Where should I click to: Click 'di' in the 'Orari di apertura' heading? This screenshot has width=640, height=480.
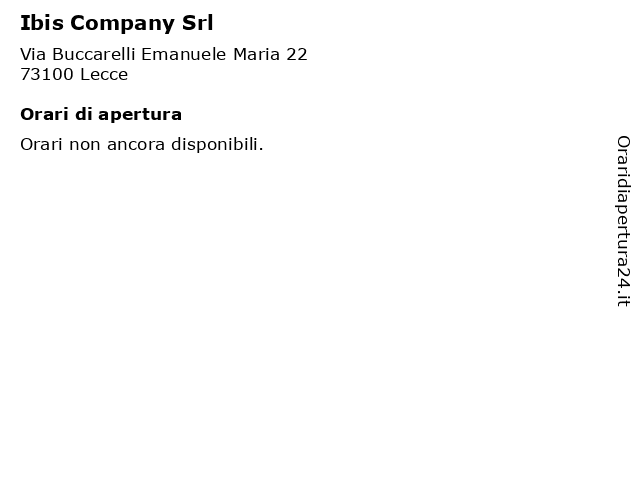click(84, 114)
